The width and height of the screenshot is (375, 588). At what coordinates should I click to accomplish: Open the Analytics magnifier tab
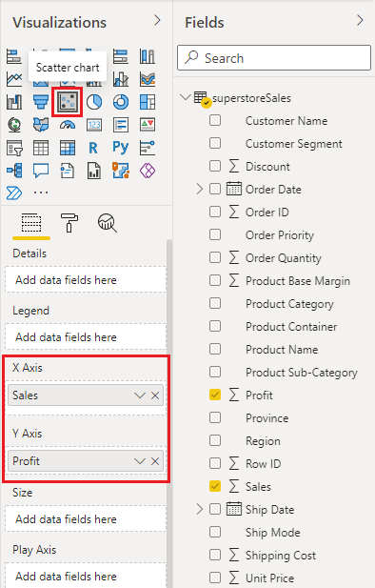tap(108, 223)
